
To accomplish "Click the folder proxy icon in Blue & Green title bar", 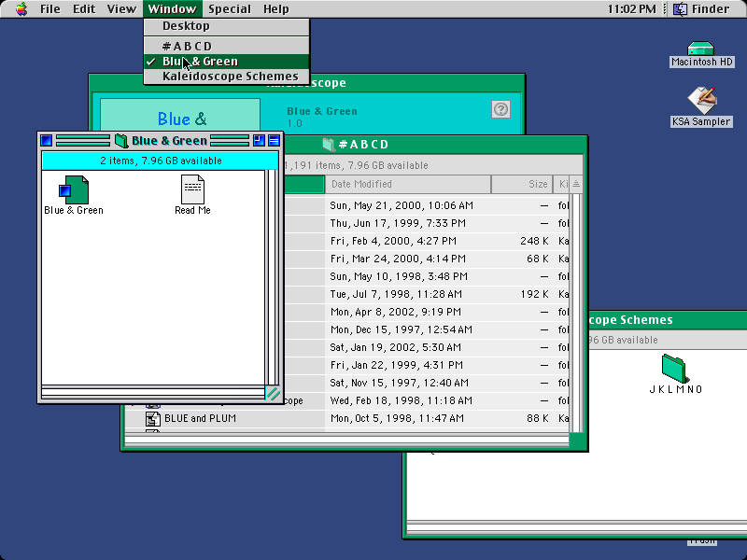I will pos(121,141).
